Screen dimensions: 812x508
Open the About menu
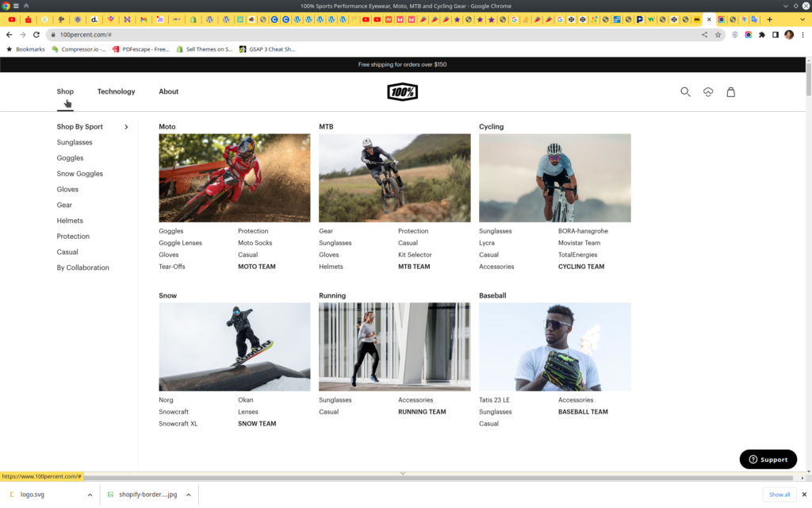[168, 92]
